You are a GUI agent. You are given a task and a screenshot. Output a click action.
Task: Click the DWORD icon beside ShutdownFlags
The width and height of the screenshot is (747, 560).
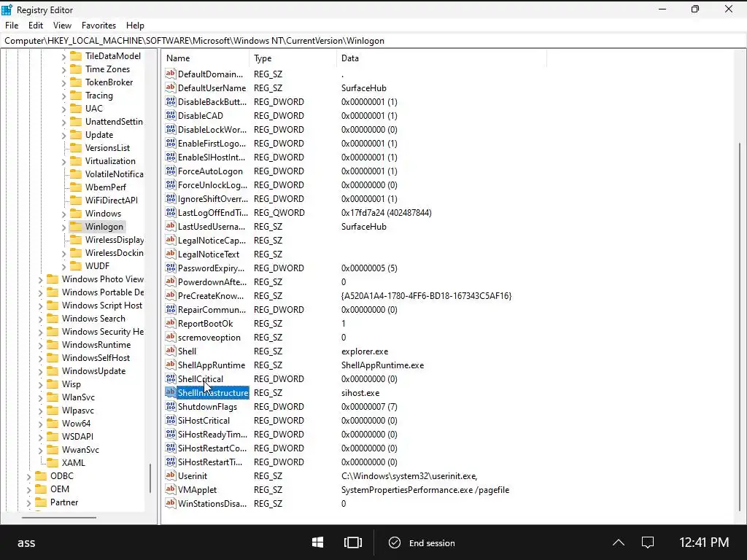coord(171,406)
